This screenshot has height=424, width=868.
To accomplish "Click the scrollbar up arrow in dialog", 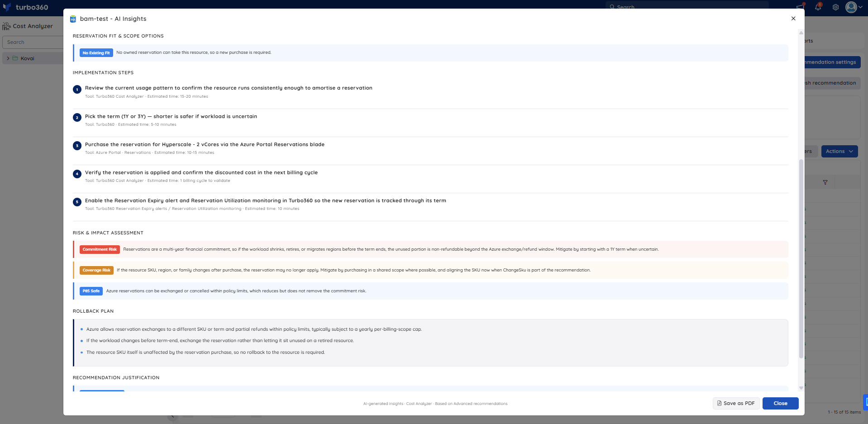I will (801, 33).
